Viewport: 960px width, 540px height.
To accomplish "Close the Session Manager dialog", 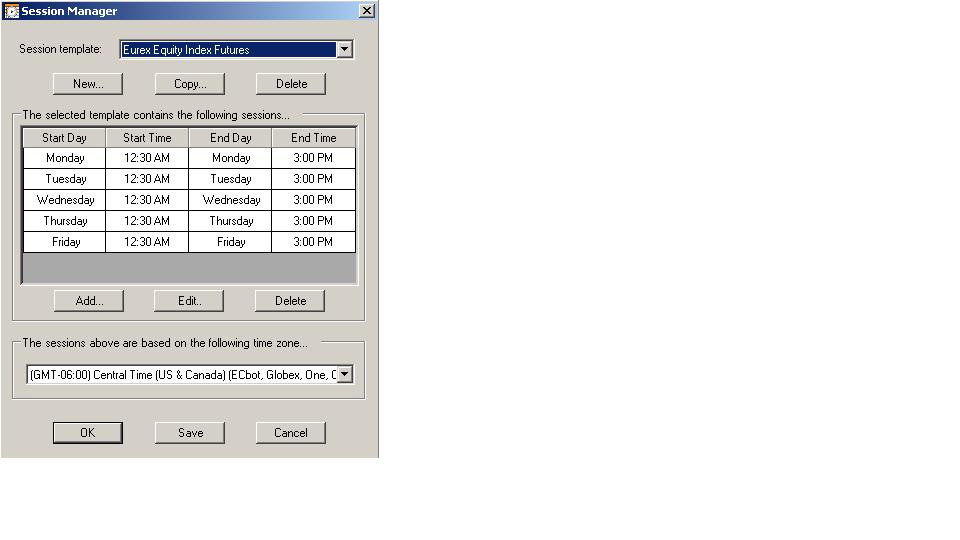I will (x=366, y=10).
